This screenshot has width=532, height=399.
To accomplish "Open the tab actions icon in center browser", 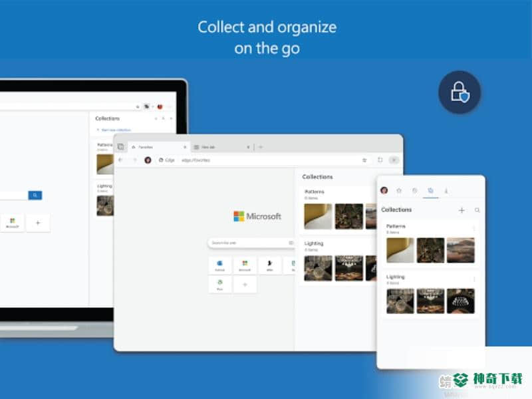I will [x=120, y=146].
